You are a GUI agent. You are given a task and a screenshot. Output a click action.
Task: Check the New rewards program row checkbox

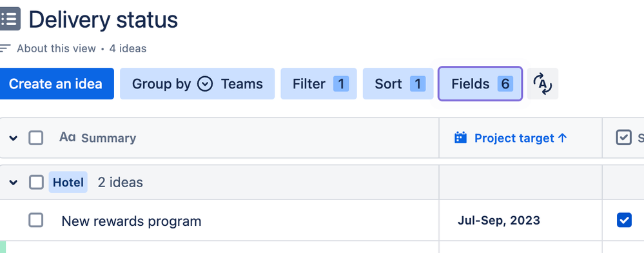[x=36, y=221]
